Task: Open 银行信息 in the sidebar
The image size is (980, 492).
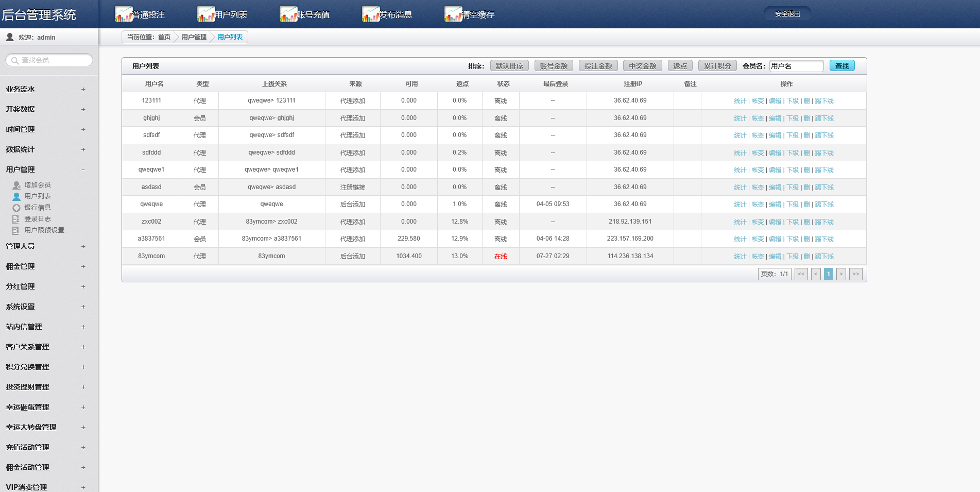Action: (x=38, y=208)
